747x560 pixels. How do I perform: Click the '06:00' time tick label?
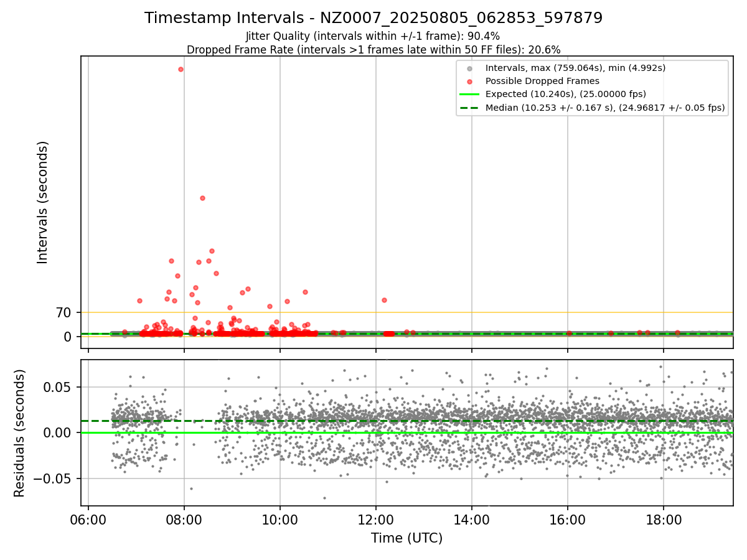point(88,520)
